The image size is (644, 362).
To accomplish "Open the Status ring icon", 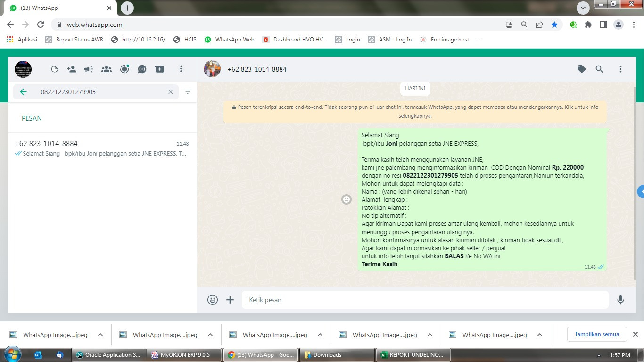I will (x=124, y=69).
